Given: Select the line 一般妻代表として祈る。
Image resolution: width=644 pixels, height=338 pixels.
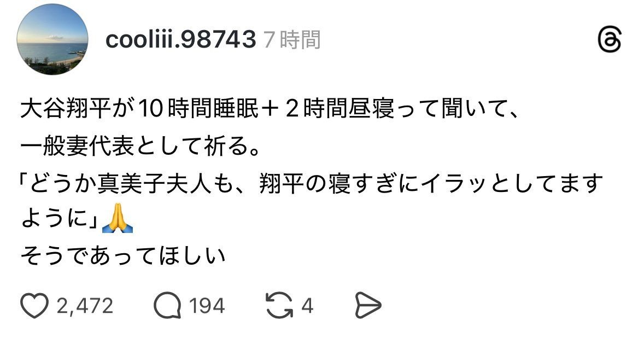Looking at the screenshot, I should (x=140, y=146).
